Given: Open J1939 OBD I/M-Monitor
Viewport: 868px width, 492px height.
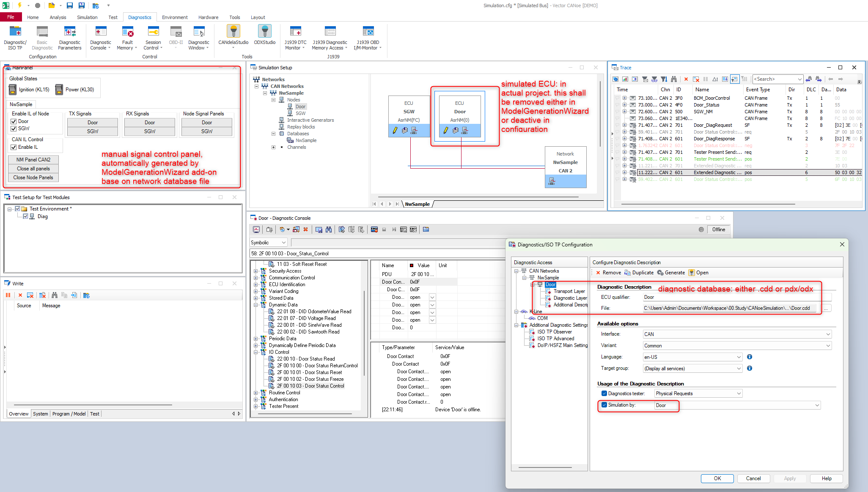Looking at the screenshot, I should click(368, 38).
